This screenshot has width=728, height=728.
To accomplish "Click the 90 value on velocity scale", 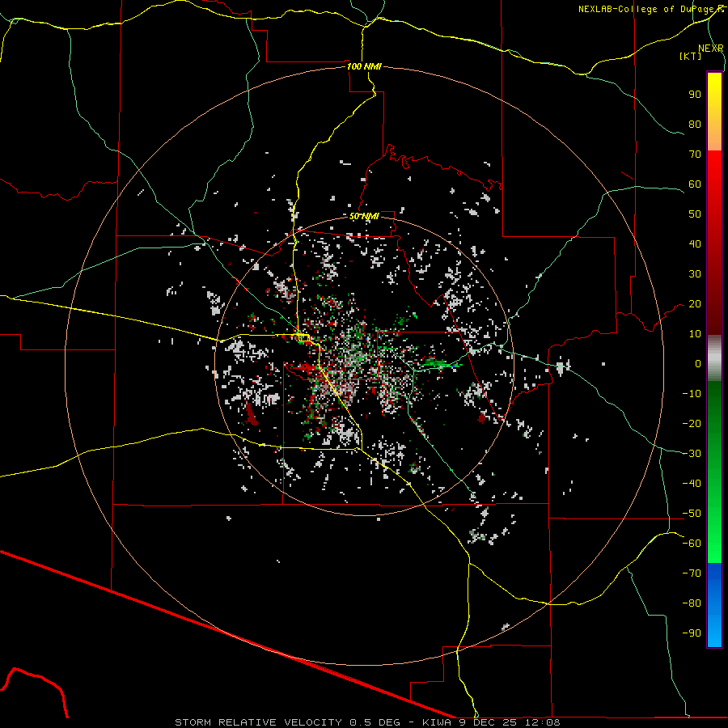I will [x=695, y=95].
